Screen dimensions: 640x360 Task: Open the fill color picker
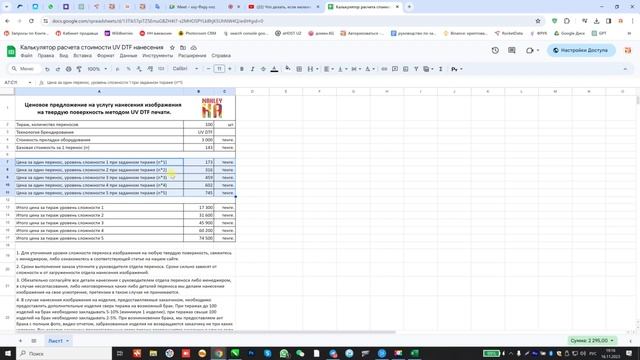pyautogui.click(x=288, y=69)
